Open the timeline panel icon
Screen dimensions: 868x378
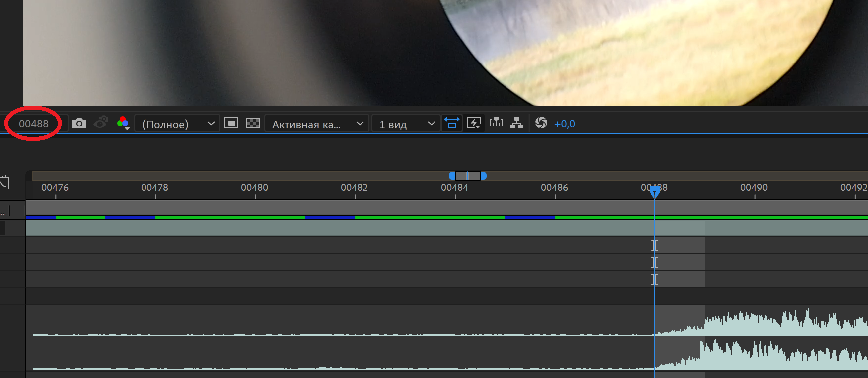click(496, 123)
